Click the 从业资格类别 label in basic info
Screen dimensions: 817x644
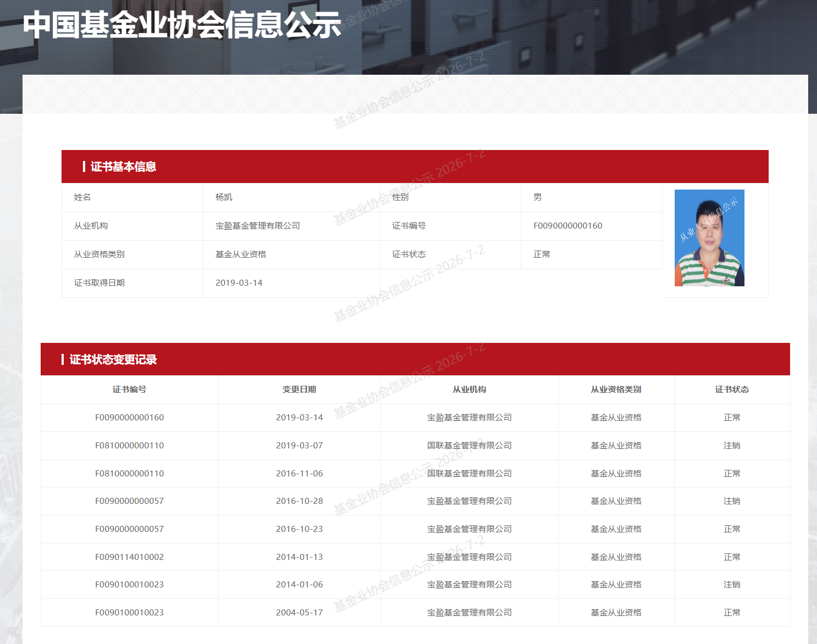coord(99,254)
